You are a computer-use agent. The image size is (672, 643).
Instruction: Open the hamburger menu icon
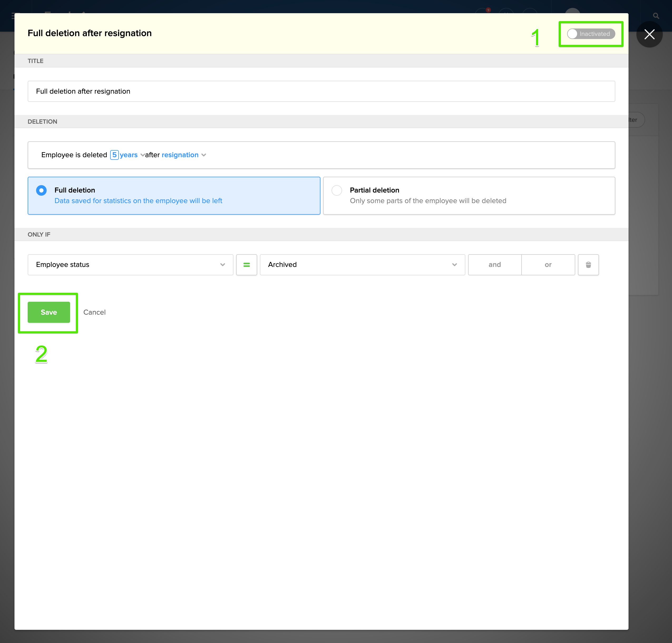point(13,16)
